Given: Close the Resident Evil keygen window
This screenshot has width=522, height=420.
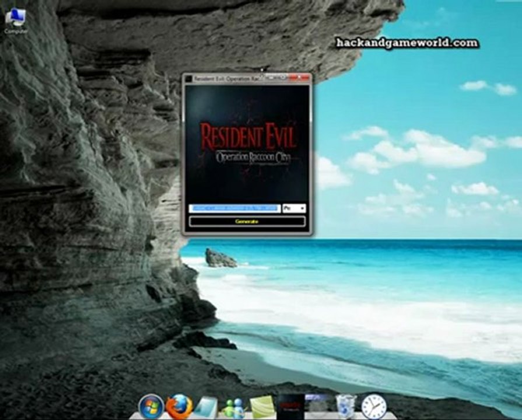Looking at the screenshot, I should [x=299, y=78].
